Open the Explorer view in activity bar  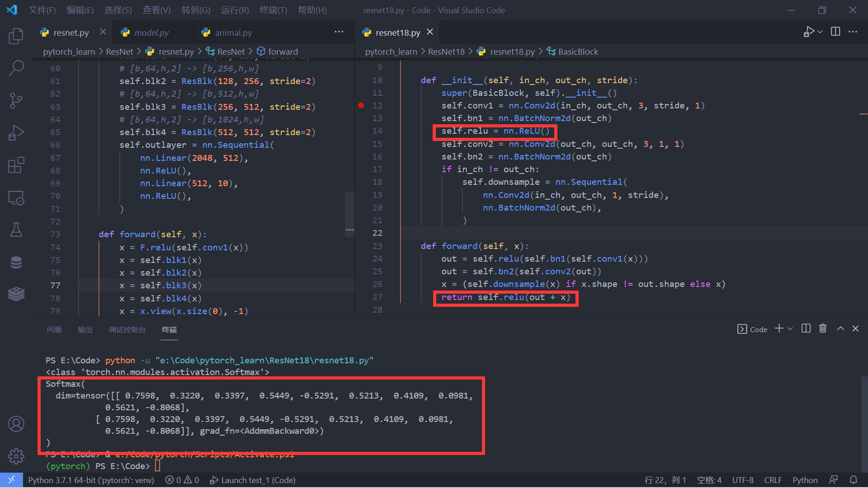click(x=16, y=36)
